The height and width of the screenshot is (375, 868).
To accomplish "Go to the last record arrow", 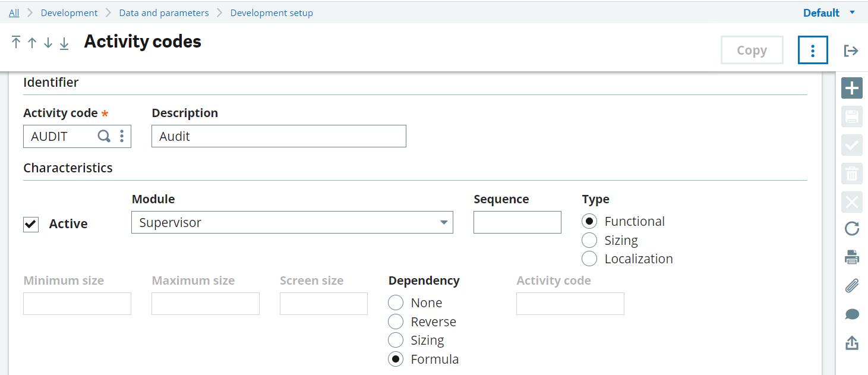I will 64,43.
